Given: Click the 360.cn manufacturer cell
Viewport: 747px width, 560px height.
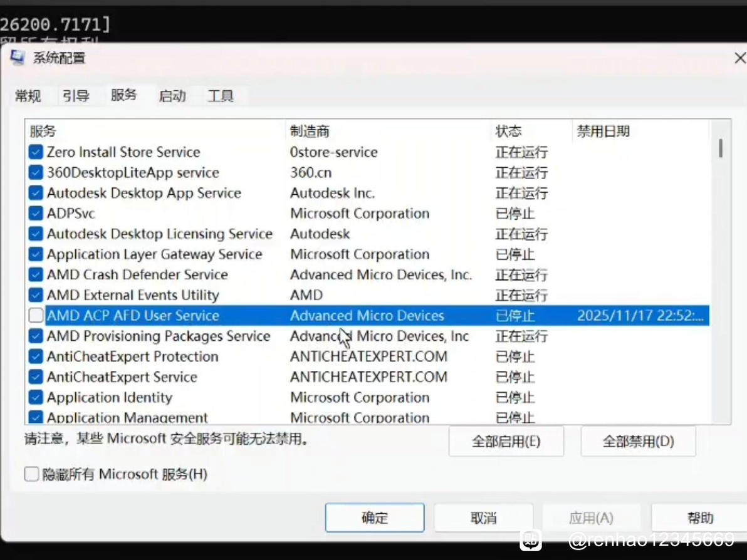Looking at the screenshot, I should pyautogui.click(x=311, y=172).
